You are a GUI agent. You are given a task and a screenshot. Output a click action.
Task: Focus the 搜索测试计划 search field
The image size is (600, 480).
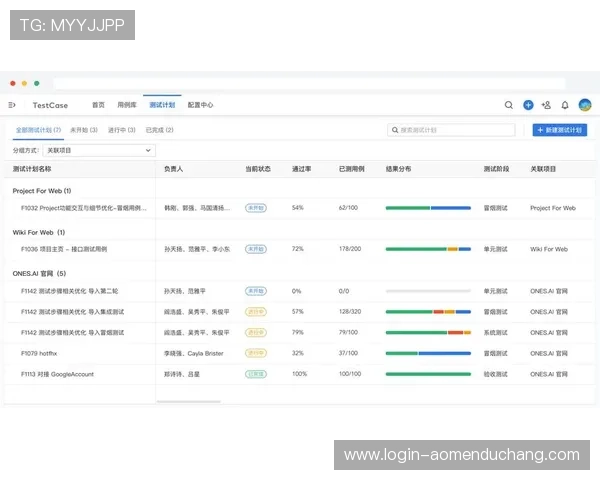(451, 130)
